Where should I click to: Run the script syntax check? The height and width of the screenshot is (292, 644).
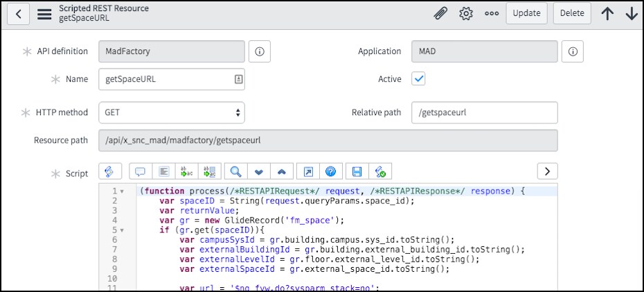pyautogui.click(x=380, y=171)
